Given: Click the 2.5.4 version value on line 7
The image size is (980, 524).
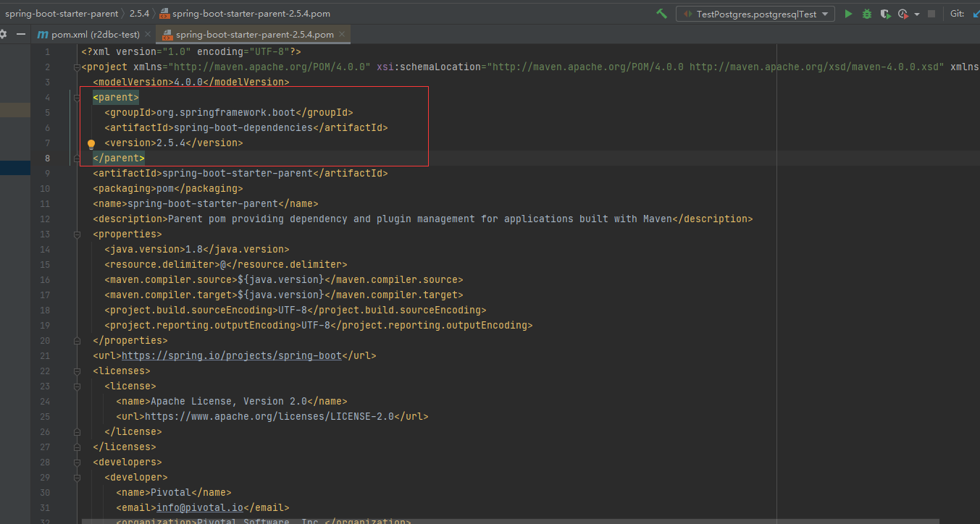Looking at the screenshot, I should click(171, 143).
